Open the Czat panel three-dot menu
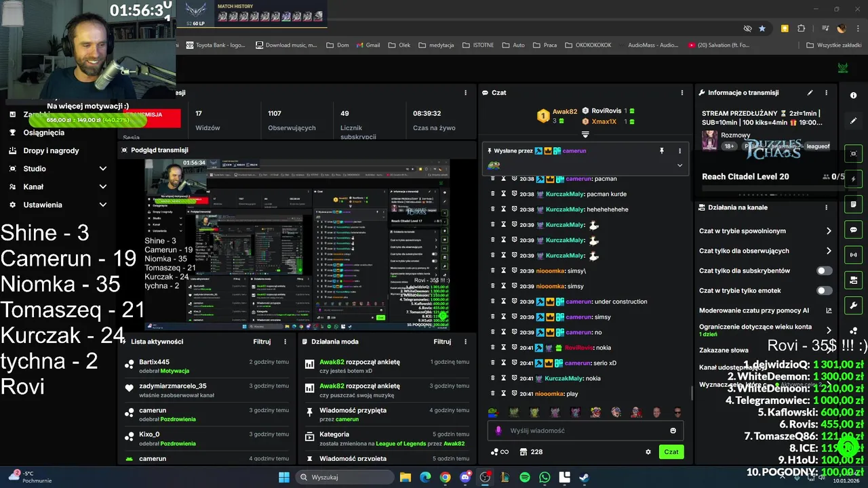 coord(682,93)
